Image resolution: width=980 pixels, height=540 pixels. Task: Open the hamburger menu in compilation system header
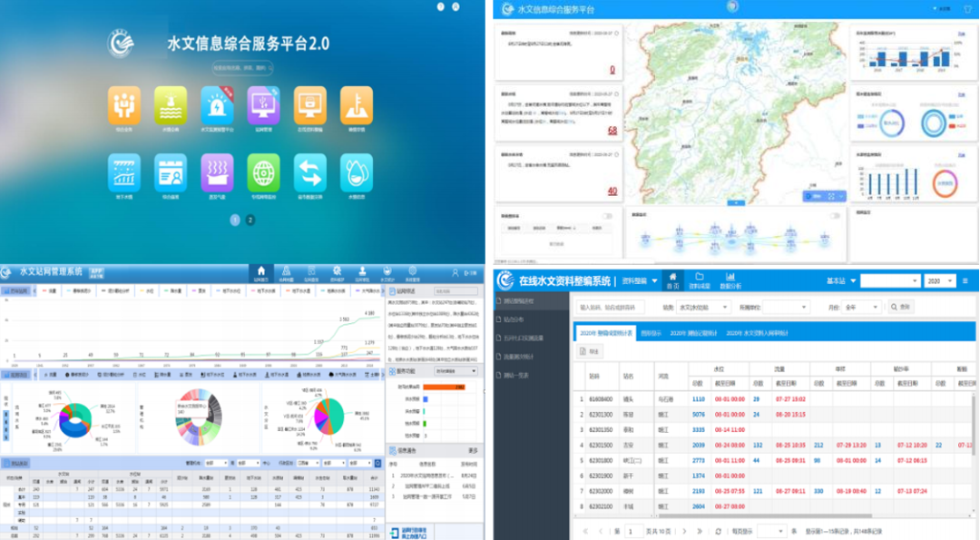coord(965,281)
